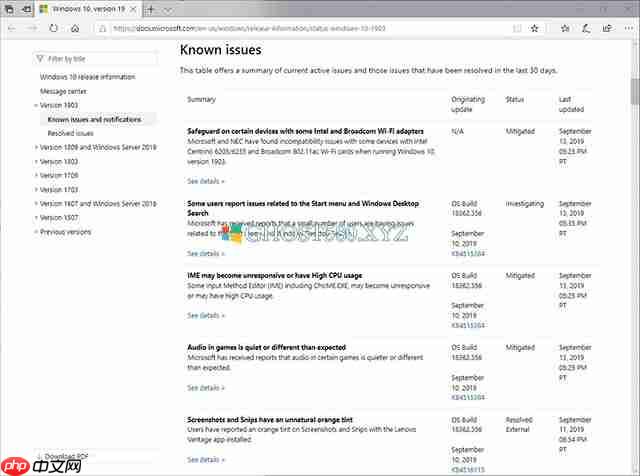The width and height of the screenshot is (640, 476).
Task: Close the Windows 10, version 19 tab
Action: [133, 9]
